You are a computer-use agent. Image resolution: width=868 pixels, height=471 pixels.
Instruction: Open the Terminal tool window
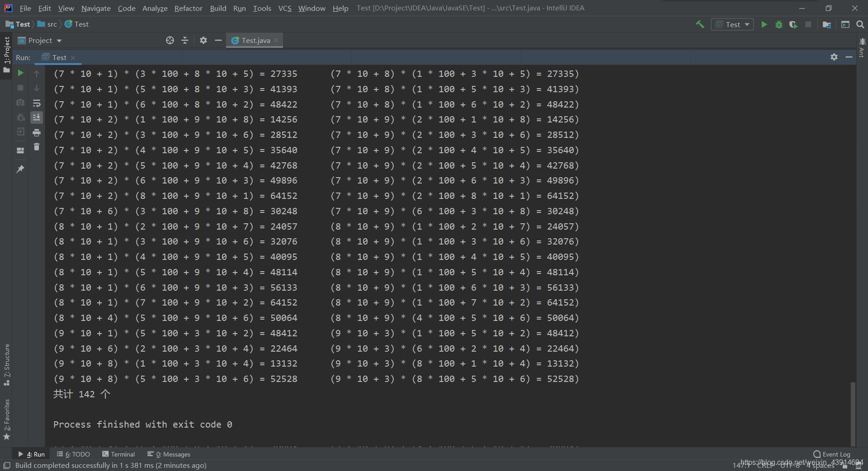[118, 454]
